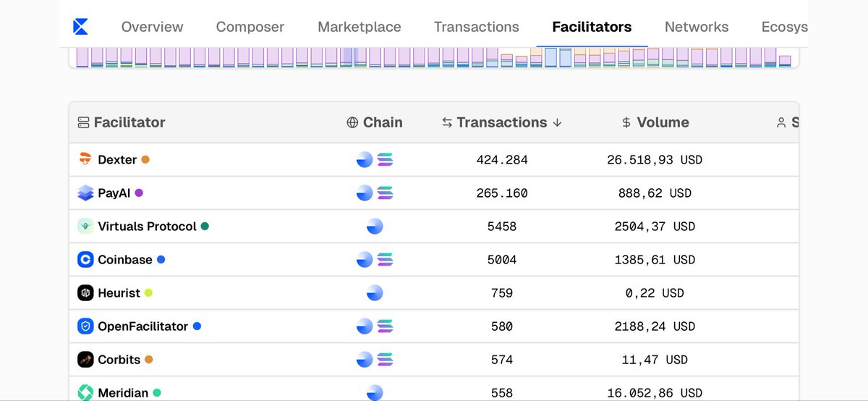Open the PayAI facilitator logo

tap(85, 193)
